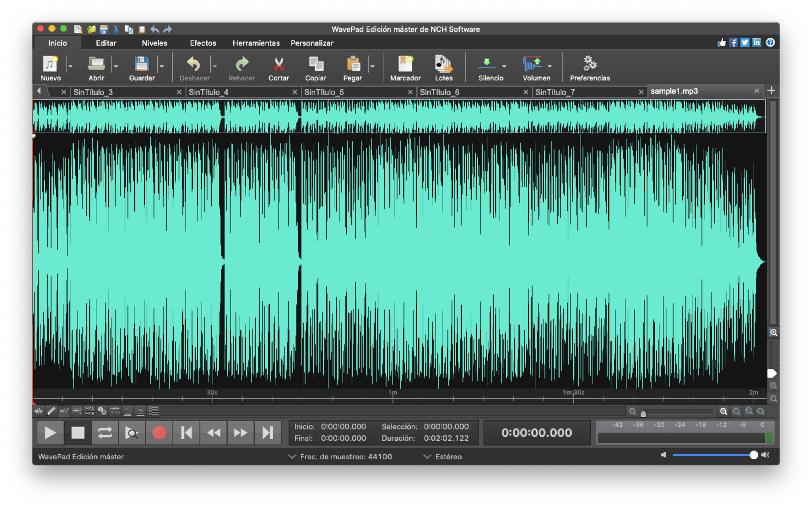Select the pencil edit tool
The width and height of the screenshot is (812, 508).
(x=51, y=411)
